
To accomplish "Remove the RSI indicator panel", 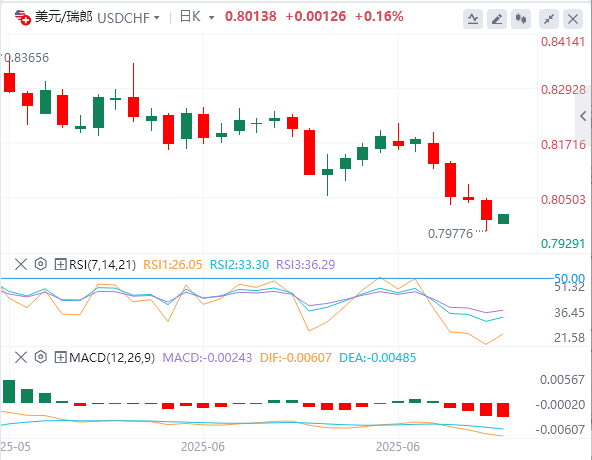I will pyautogui.click(x=21, y=264).
